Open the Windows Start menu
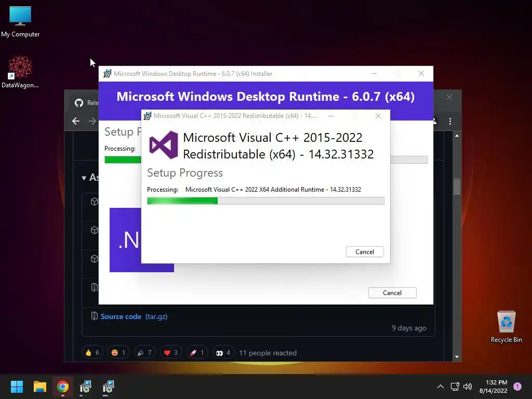532x399 pixels. (17, 387)
